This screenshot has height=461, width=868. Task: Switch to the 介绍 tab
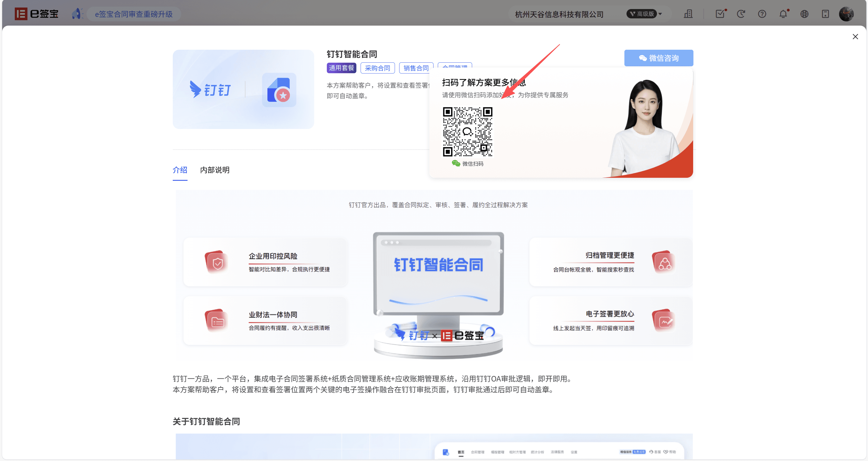(x=180, y=170)
